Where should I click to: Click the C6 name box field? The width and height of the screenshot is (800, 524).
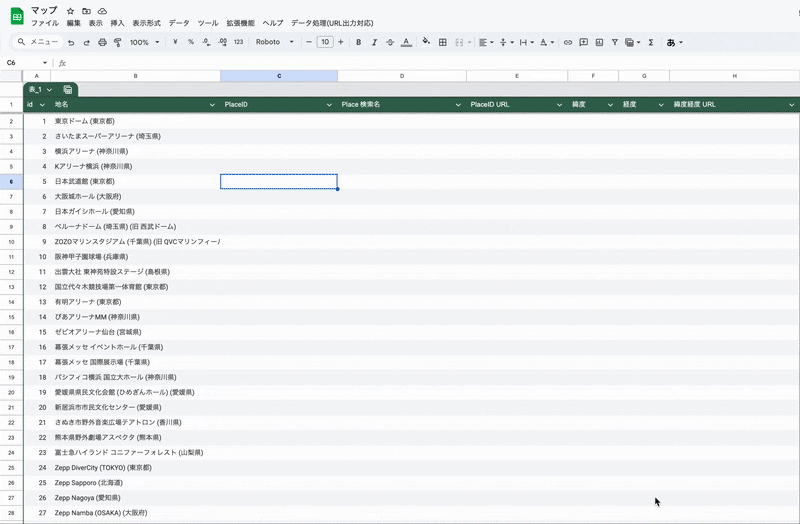click(27, 63)
